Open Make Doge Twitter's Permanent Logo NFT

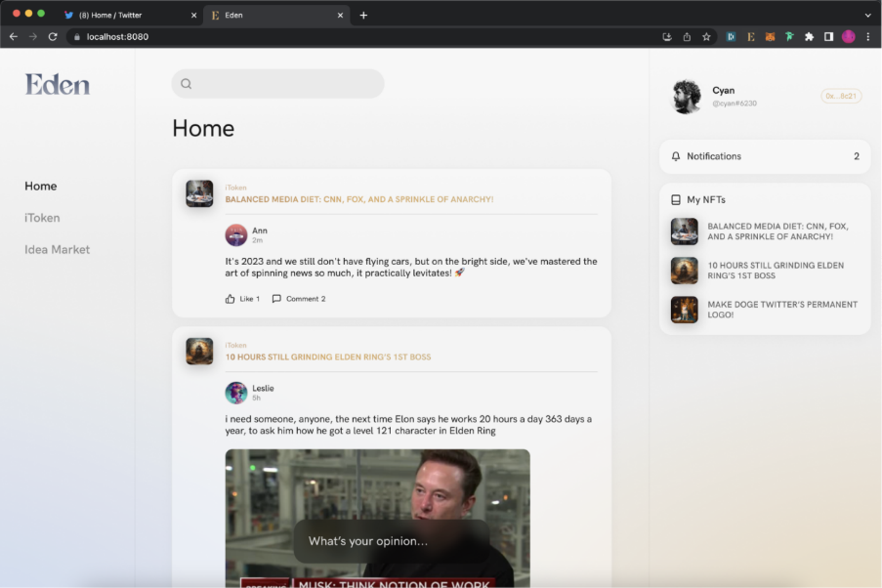(x=765, y=310)
